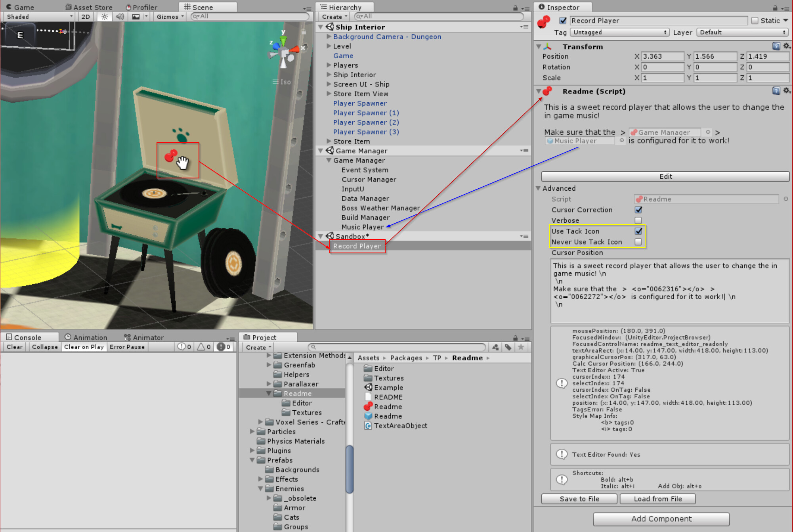Switch to the Animator tab
This screenshot has width=793, height=532.
coord(143,337)
